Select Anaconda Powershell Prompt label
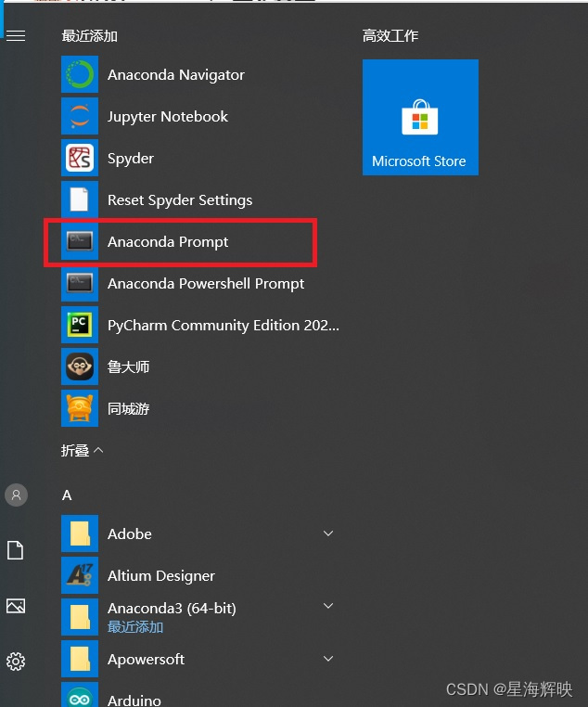The height and width of the screenshot is (707, 588). (206, 284)
